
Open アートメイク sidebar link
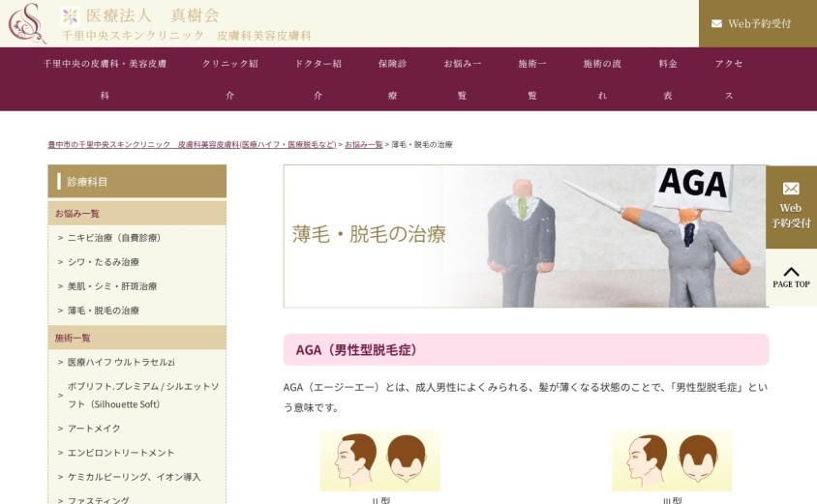pyautogui.click(x=94, y=428)
